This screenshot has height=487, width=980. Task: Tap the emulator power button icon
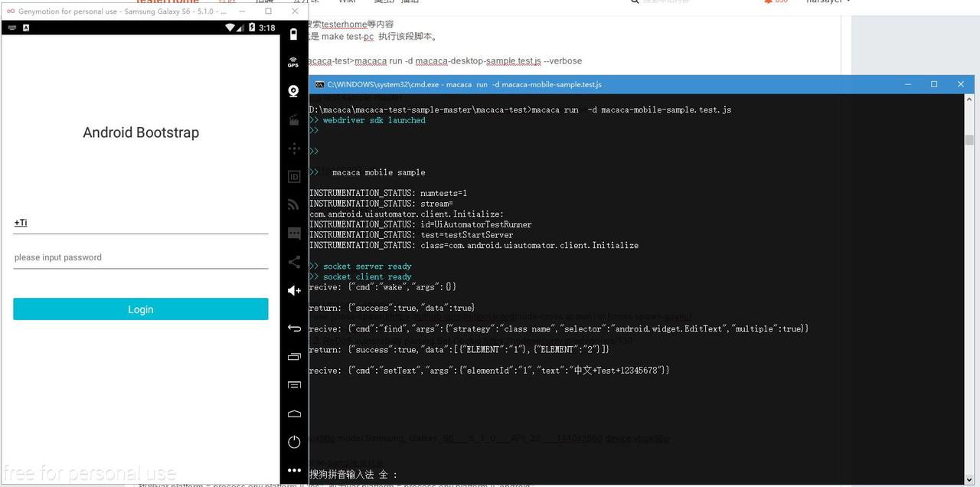(x=294, y=442)
